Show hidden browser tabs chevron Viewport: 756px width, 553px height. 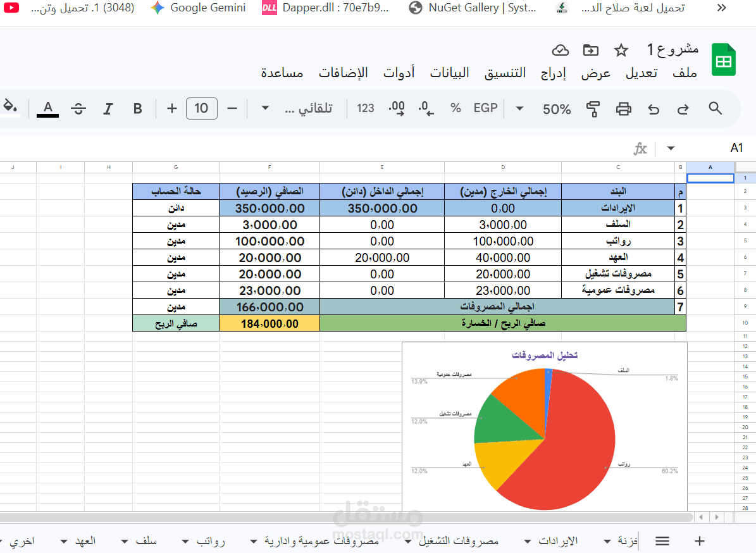[x=721, y=8]
